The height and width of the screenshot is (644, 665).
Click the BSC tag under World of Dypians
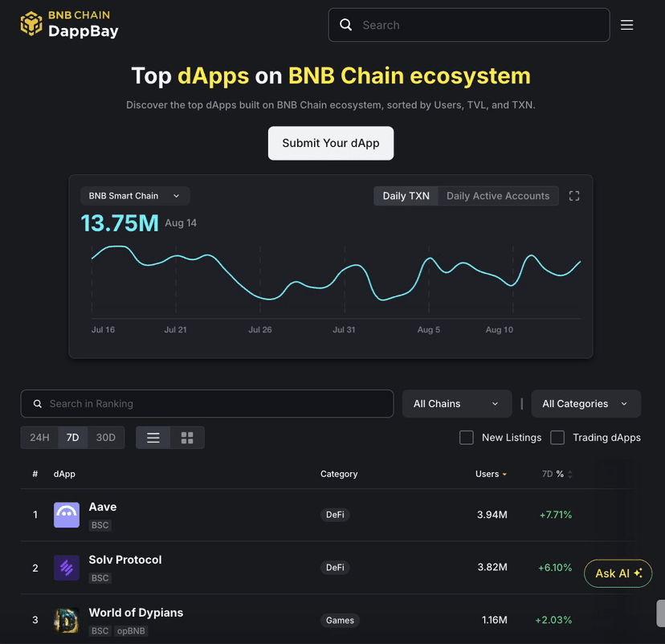(x=100, y=631)
